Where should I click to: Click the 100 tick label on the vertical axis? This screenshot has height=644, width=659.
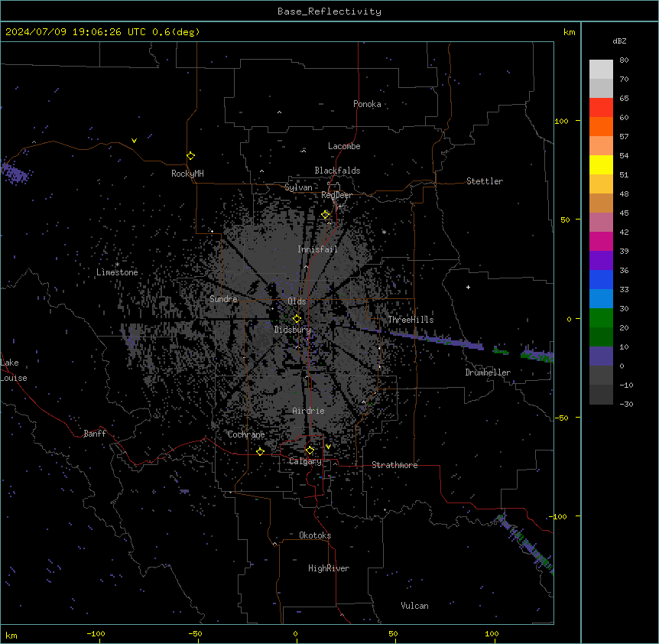coord(561,121)
